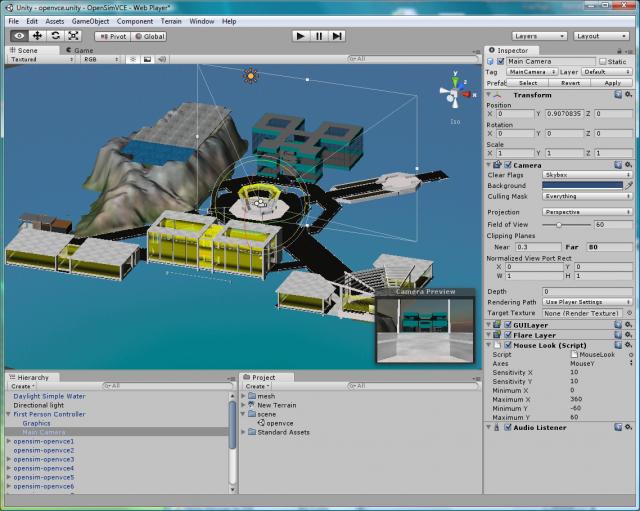This screenshot has width=640, height=511.
Task: Open Camera component gear menu
Action: pos(629,165)
